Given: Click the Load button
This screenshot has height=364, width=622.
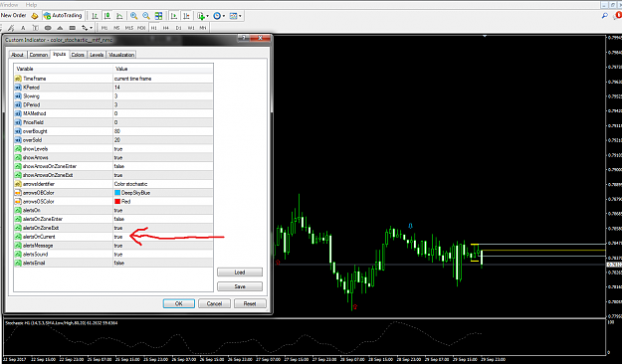Looking at the screenshot, I should pos(240,273).
